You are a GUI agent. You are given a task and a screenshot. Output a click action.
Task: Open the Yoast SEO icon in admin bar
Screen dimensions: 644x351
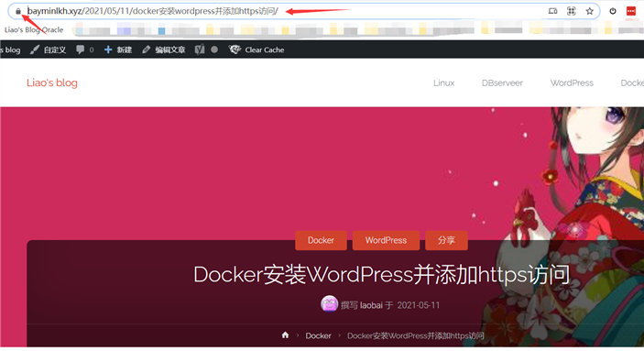point(200,49)
